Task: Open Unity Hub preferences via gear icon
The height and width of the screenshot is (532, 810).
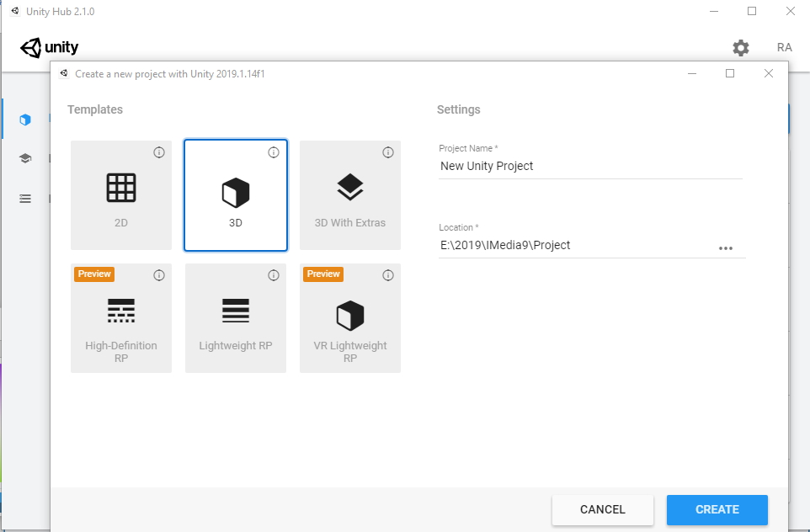Action: point(740,48)
